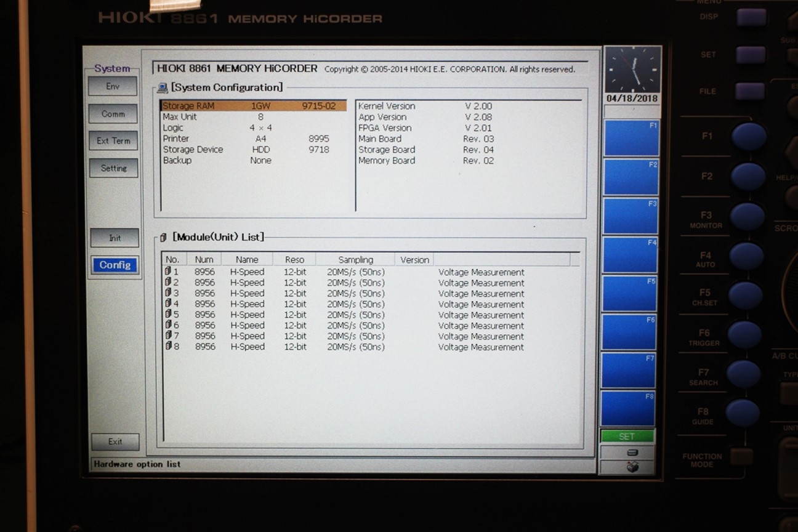
Task: Select the Printer row
Action: [253, 139]
